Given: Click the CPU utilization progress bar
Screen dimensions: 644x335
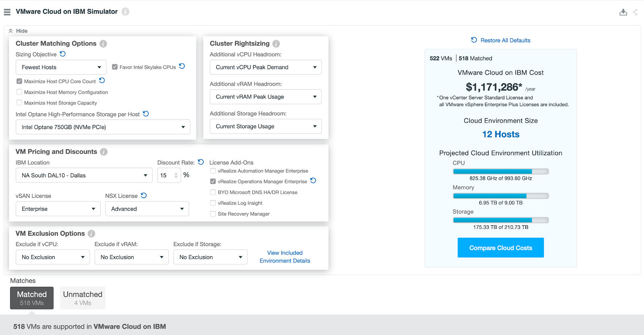Looking at the screenshot, I should pos(501,171).
